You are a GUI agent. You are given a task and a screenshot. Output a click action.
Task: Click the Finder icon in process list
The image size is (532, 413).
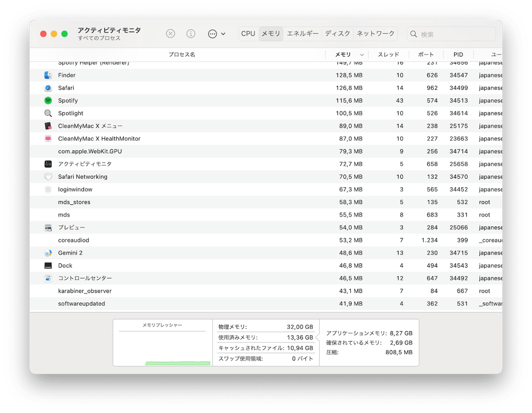coord(48,75)
